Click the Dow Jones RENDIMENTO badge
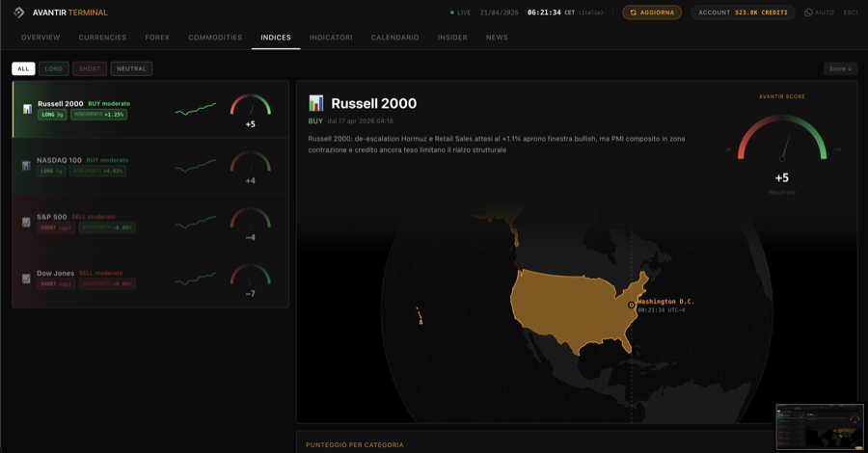Screen dimensions: 868x453 (107, 283)
